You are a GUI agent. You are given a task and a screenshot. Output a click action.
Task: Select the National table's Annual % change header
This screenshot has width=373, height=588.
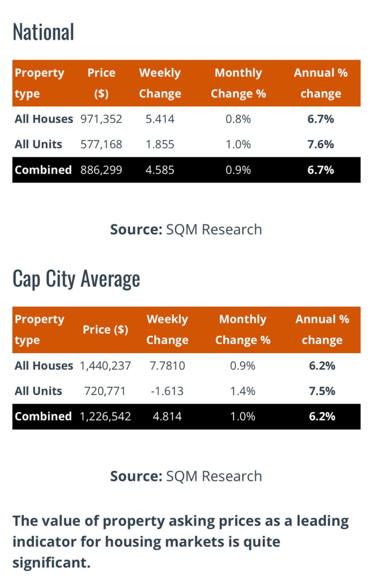(x=321, y=83)
